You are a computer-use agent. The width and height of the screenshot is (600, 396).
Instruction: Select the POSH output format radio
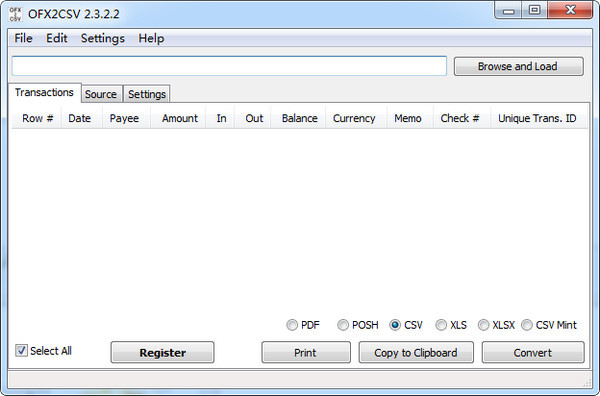click(x=343, y=325)
